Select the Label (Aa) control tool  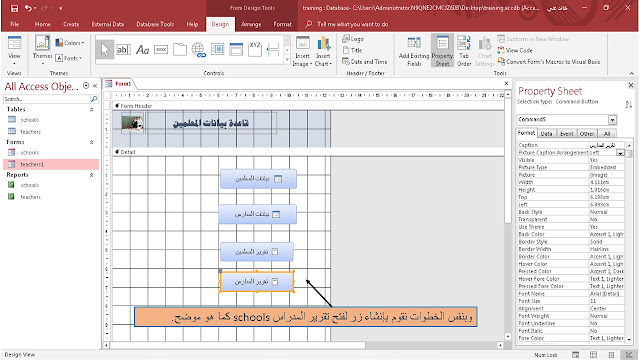(x=142, y=50)
